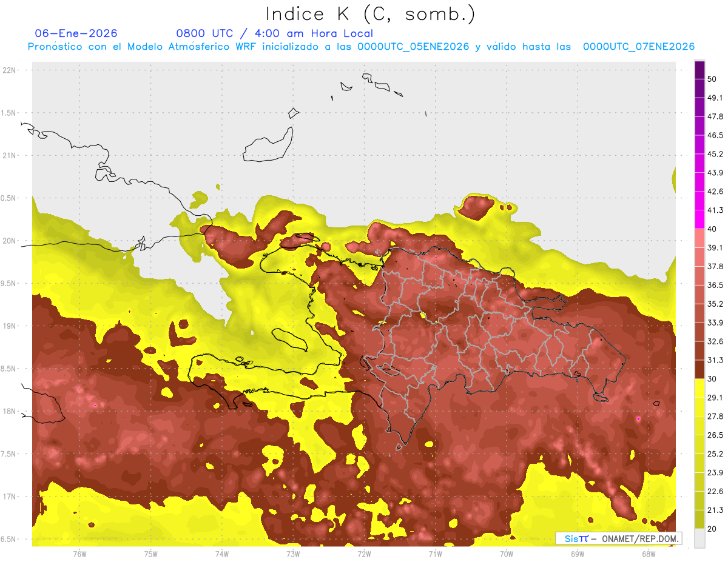The image size is (728, 562).
Task: Pick the dark brown swatch between 30 and 31.3
Action: coord(699,369)
